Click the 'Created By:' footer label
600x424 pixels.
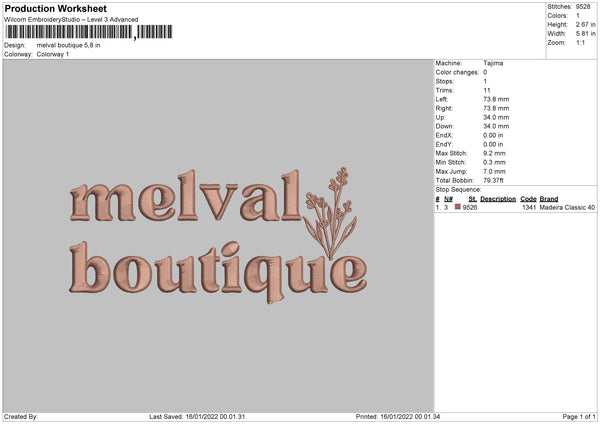(x=21, y=417)
